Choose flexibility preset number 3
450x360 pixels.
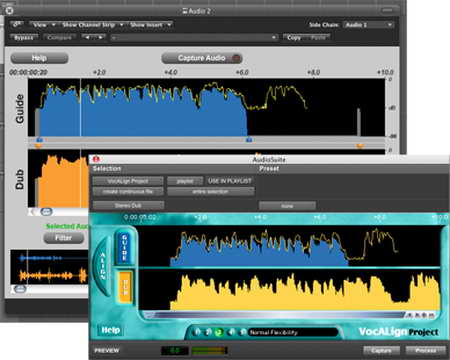pos(219,332)
